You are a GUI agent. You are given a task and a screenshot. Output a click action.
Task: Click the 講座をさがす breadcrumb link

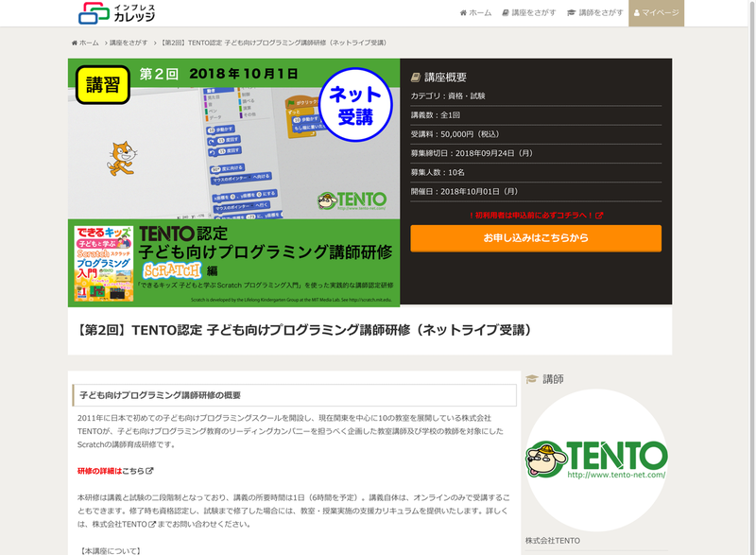coord(129,43)
